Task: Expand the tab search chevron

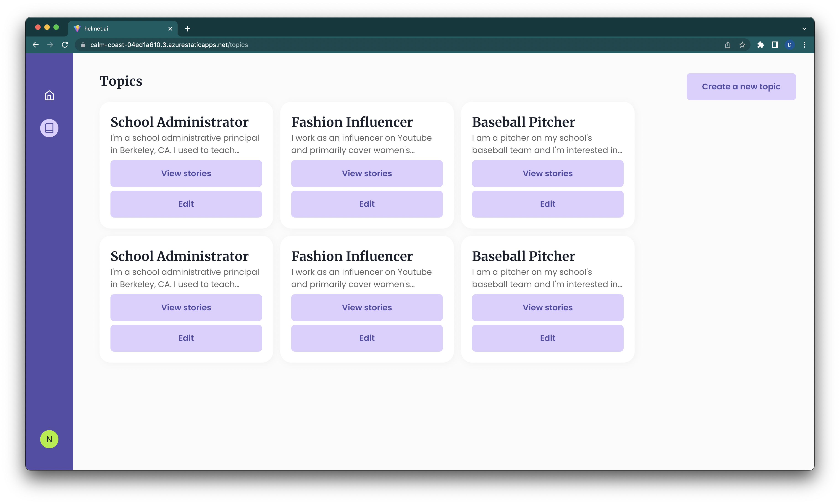Action: 804,29
